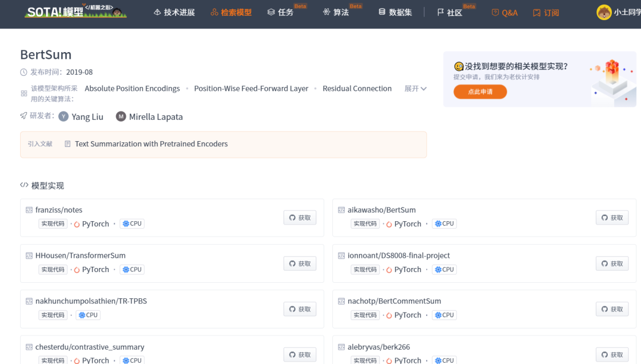Click repo icon beside nachotp/BertCommentSum

tap(341, 301)
